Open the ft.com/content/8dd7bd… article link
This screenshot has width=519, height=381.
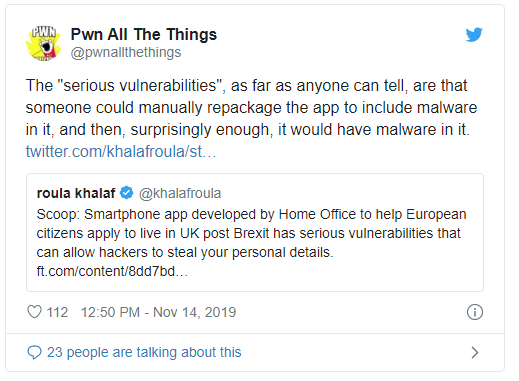pos(112,271)
